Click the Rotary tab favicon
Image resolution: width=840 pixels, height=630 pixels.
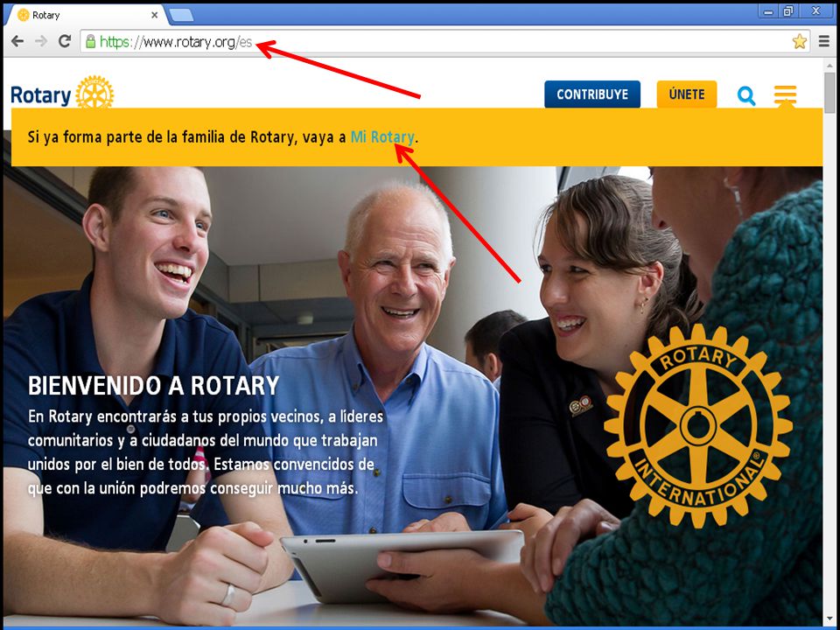[x=24, y=15]
